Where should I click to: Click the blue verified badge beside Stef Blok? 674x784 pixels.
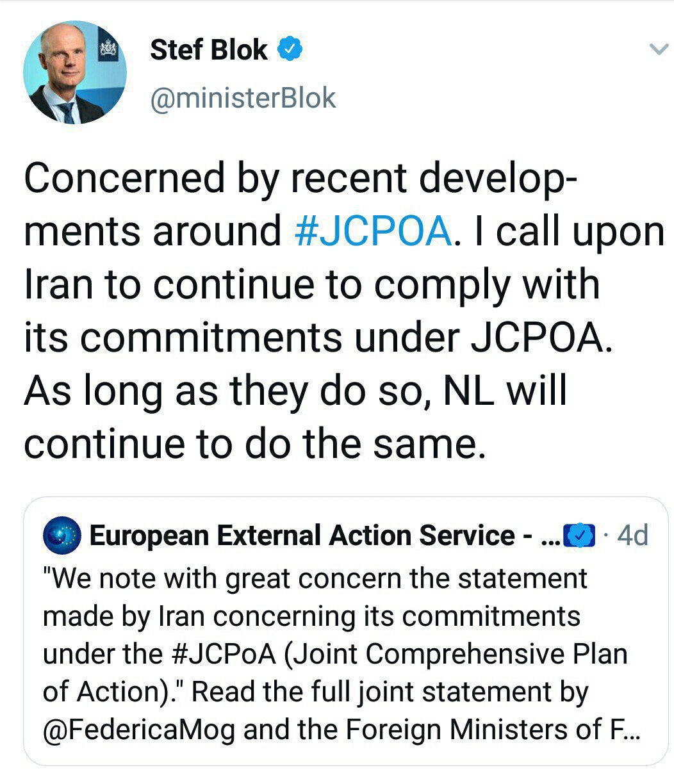point(290,49)
